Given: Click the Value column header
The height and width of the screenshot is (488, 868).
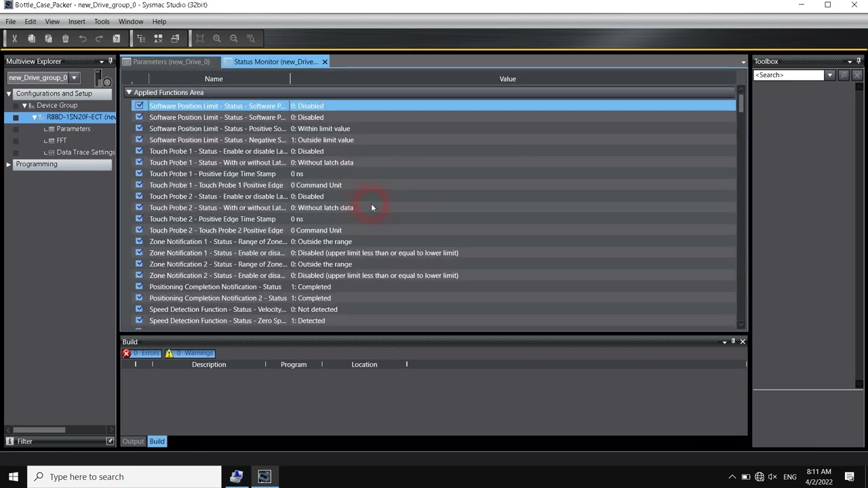Looking at the screenshot, I should tap(507, 79).
